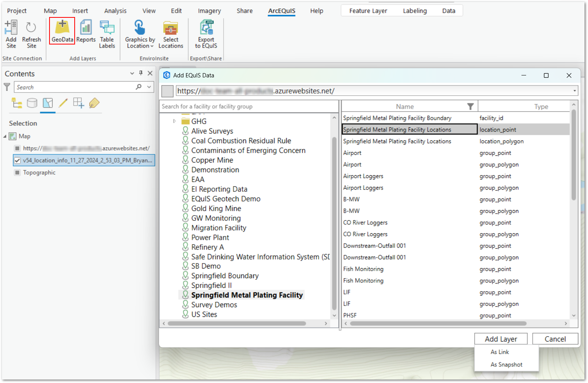
Task: Open the Imagery ribbon tab
Action: coord(209,11)
